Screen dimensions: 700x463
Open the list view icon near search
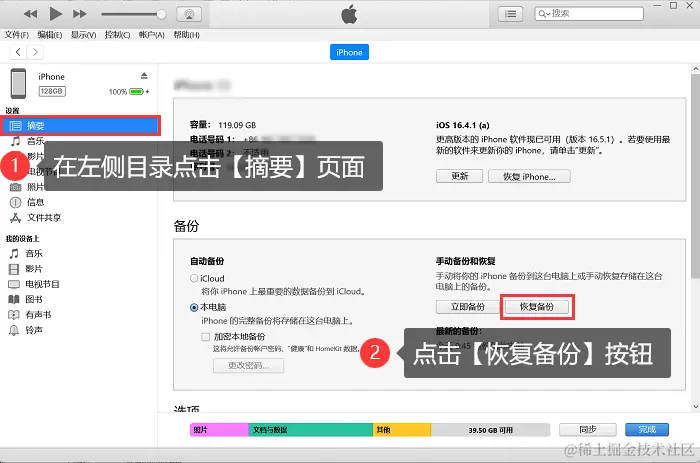510,14
